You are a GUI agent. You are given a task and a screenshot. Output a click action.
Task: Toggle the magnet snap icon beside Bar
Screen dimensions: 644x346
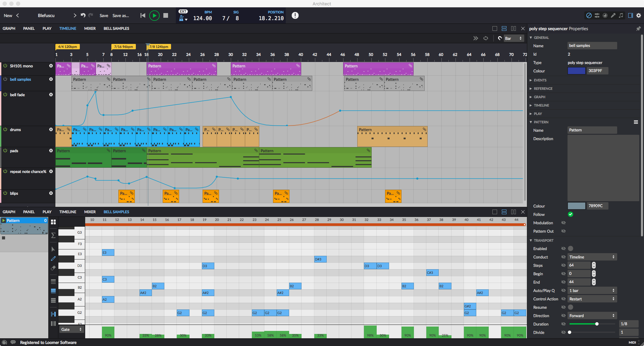[500, 38]
